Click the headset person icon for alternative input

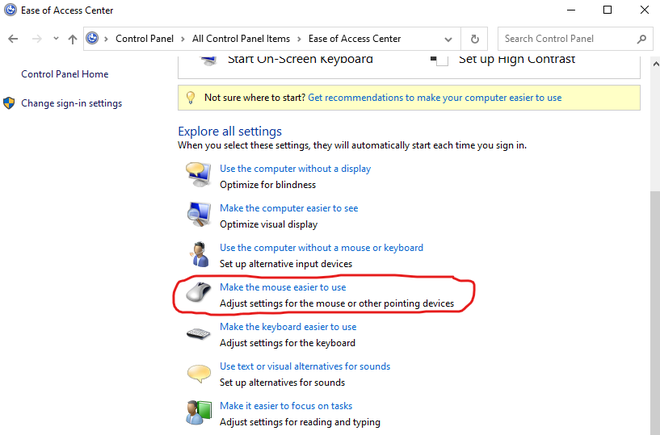[199, 254]
